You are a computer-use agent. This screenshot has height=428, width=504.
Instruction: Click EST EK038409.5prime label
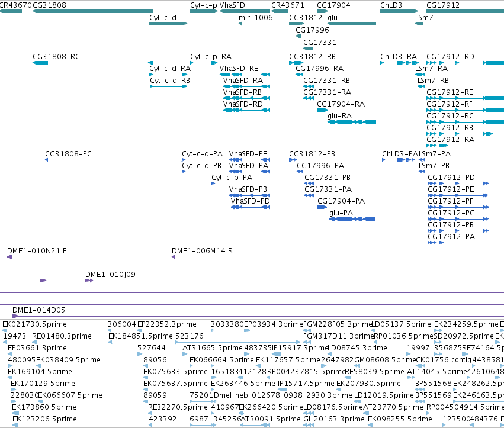coord(69,360)
